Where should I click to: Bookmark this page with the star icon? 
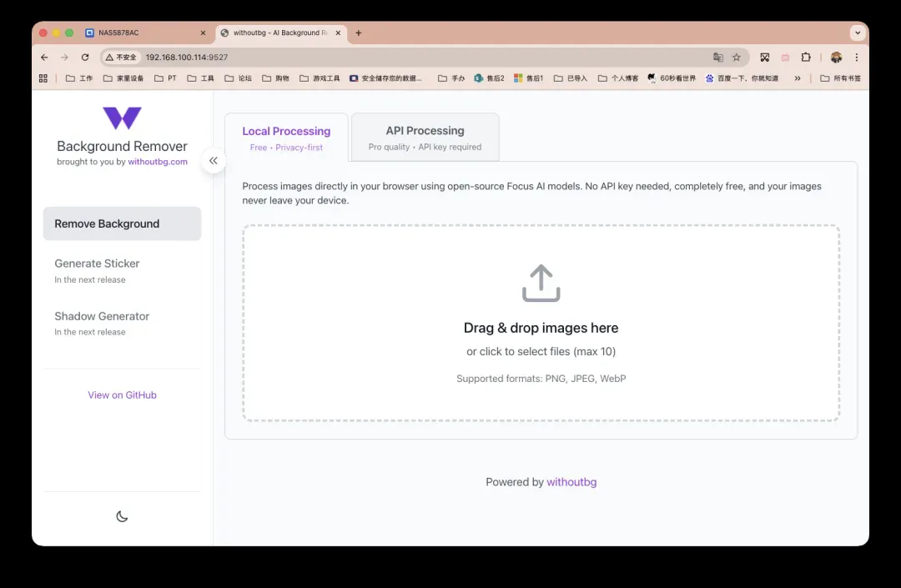coord(737,58)
